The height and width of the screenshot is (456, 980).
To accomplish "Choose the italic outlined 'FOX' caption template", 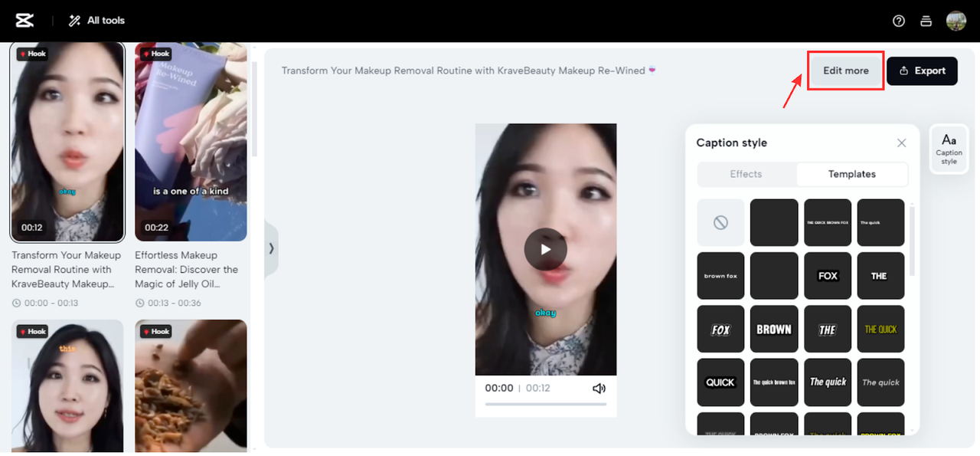I will pyautogui.click(x=720, y=329).
